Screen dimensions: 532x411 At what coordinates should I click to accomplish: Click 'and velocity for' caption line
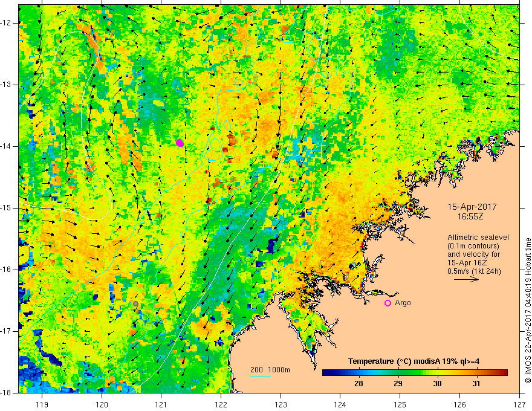[473, 254]
